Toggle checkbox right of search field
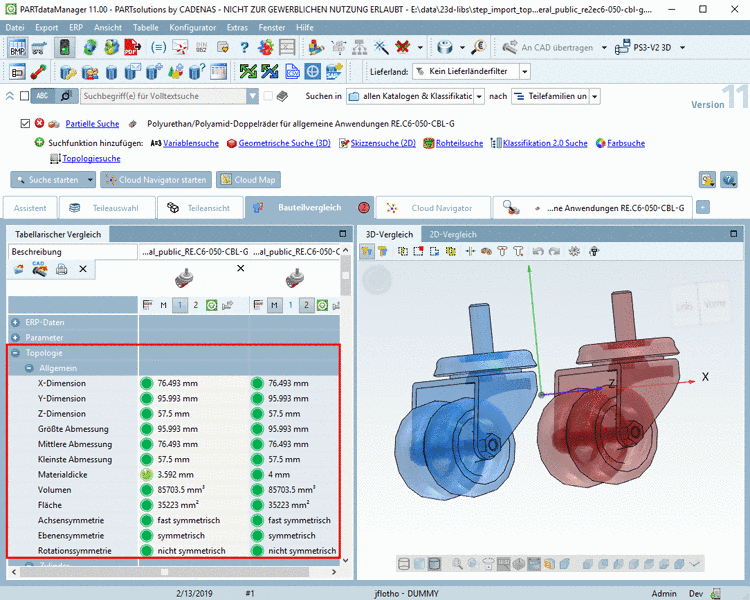 tap(268, 96)
